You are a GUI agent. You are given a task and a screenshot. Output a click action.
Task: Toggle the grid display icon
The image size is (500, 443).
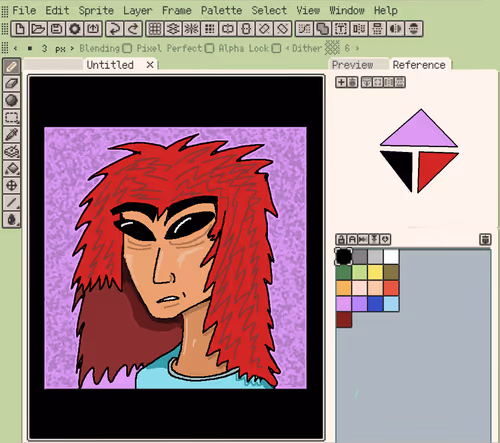click(155, 29)
